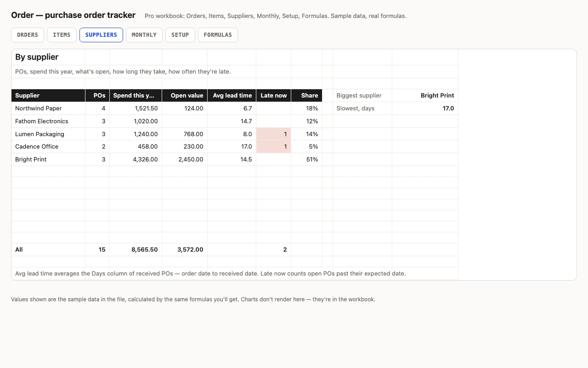Select the Biggest supplier label

362,96
